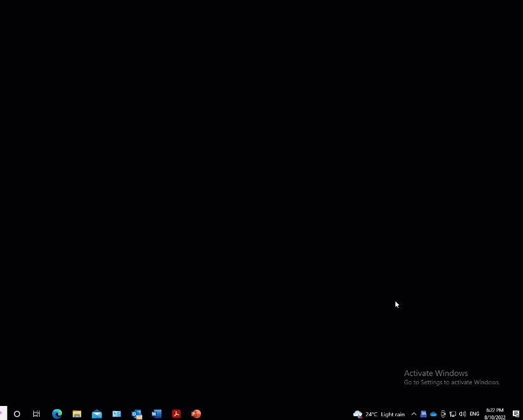
Task: Click the Malwarebytes tray icon
Action: 424,414
